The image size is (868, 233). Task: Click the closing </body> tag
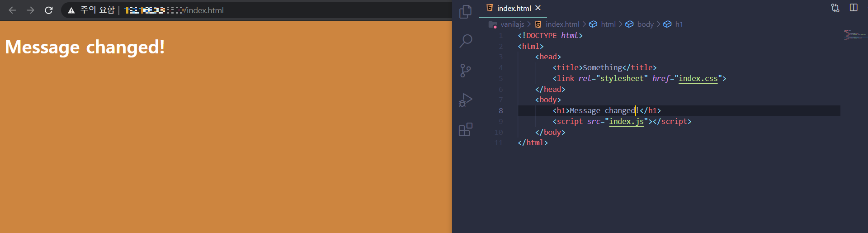550,132
